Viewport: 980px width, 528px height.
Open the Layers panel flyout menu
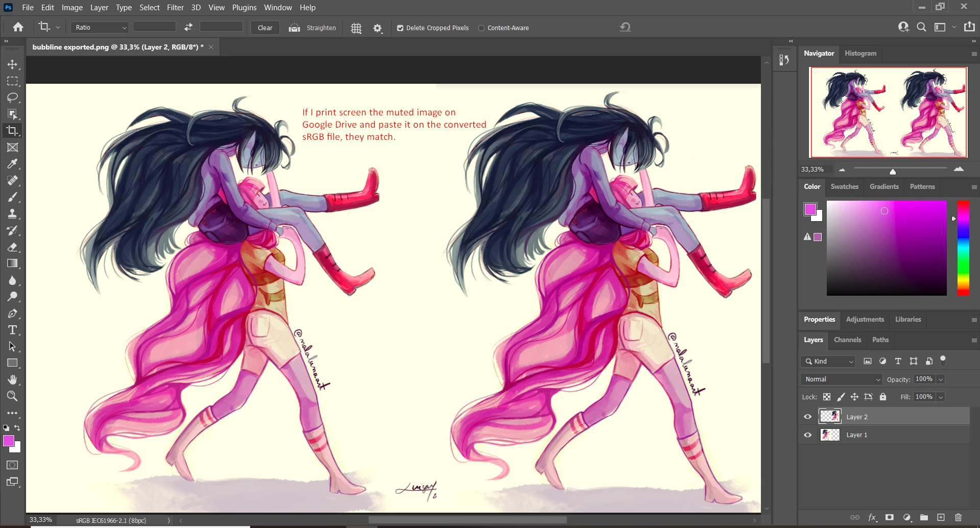tap(974, 340)
